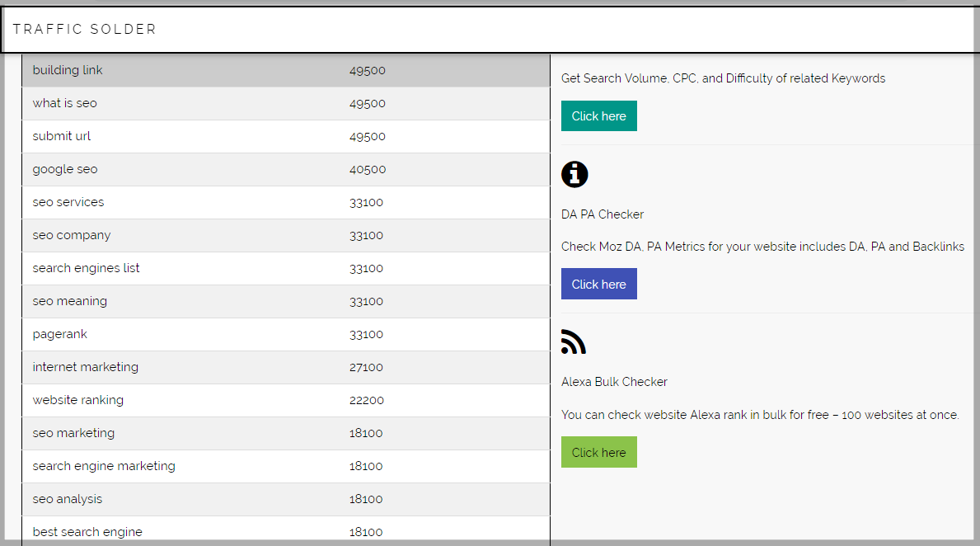Click the search engines list keyword
Viewport: 980px width, 546px height.
tap(85, 268)
